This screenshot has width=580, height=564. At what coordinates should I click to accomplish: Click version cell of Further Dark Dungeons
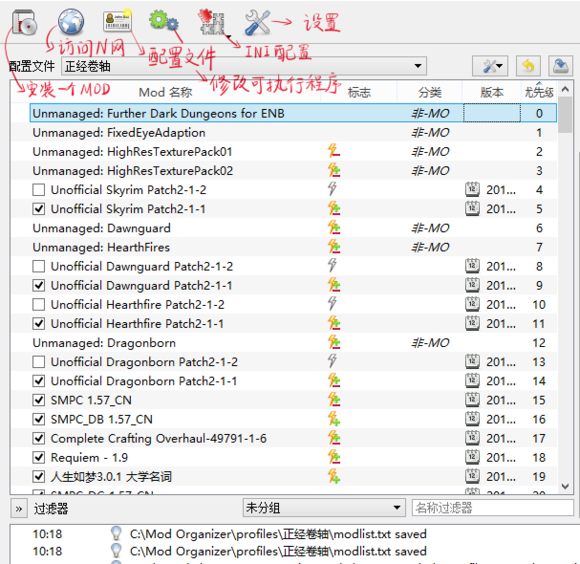(x=492, y=113)
